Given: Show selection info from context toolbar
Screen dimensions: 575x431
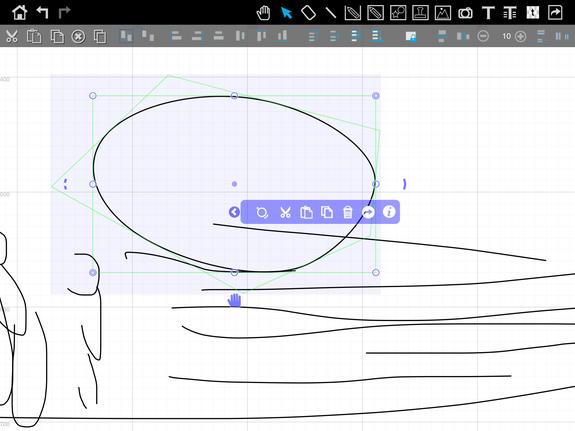Looking at the screenshot, I should click(389, 212).
